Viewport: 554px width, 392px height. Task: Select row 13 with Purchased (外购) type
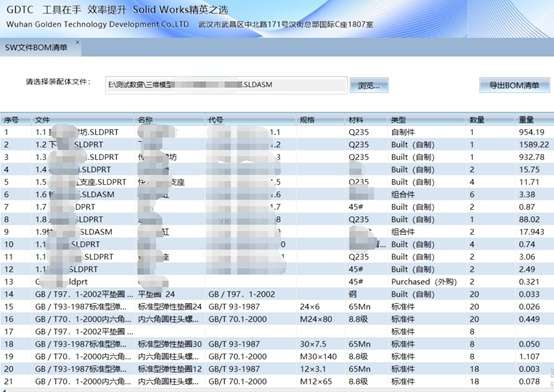click(x=277, y=282)
